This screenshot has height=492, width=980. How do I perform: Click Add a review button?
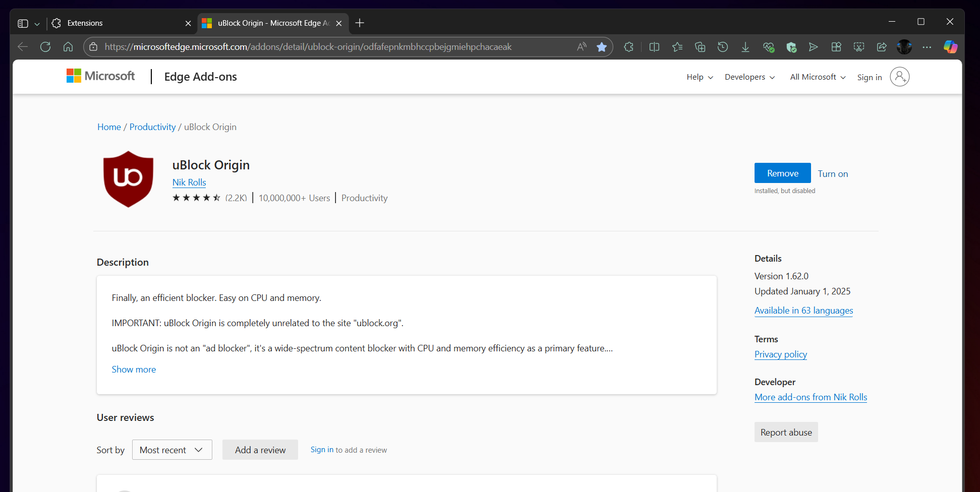260,450
